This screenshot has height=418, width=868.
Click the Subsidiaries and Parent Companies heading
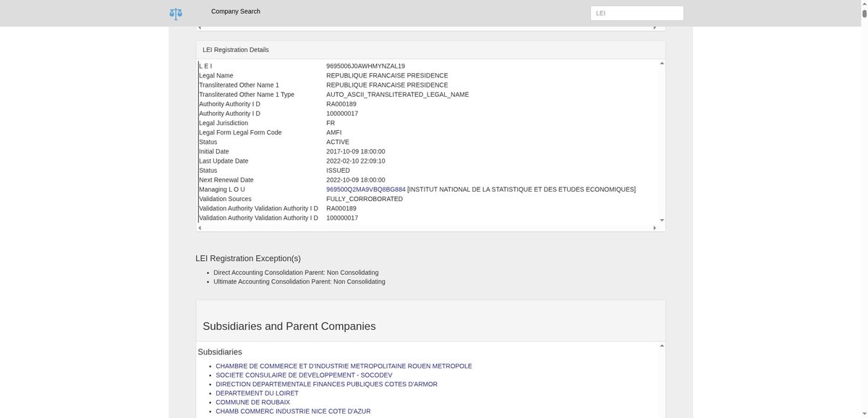[x=289, y=326]
